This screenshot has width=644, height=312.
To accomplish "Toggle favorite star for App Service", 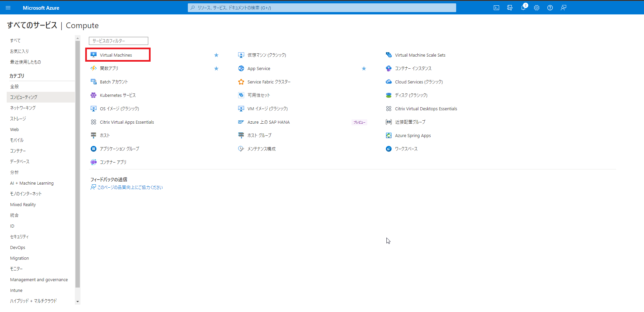I will click(364, 68).
